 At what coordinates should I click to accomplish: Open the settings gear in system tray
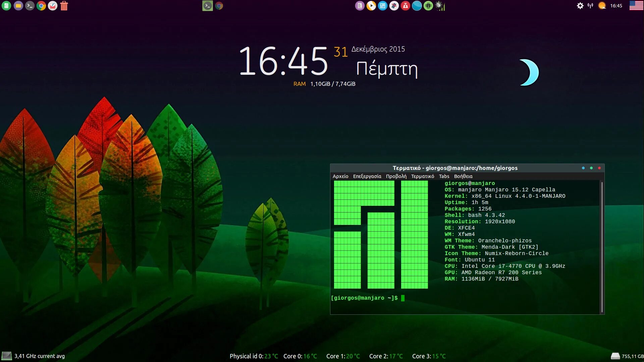click(580, 6)
